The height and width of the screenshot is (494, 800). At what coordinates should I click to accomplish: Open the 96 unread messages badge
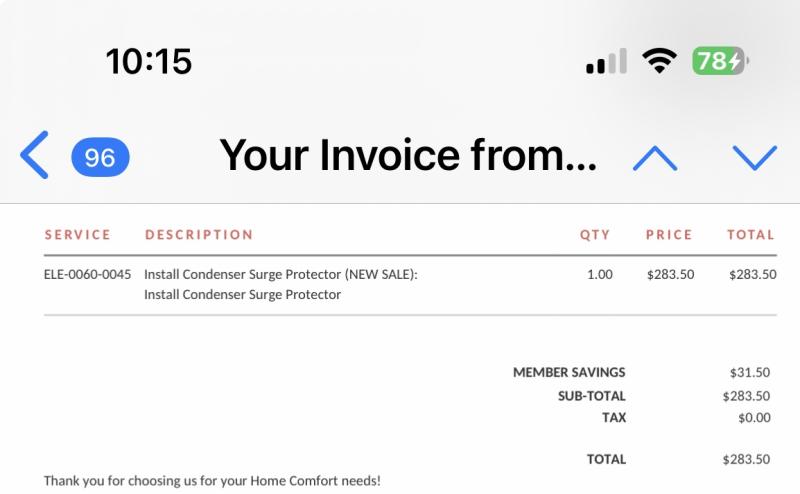(x=101, y=157)
